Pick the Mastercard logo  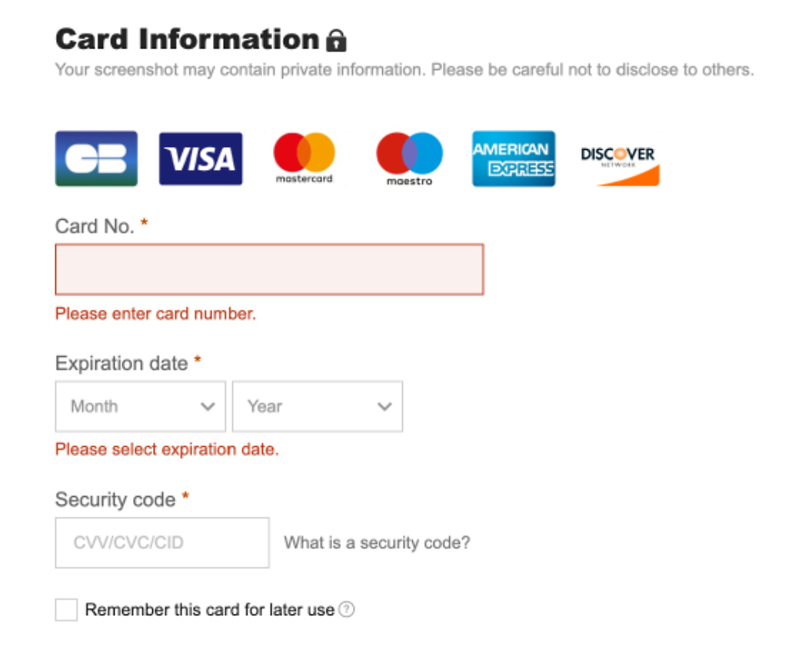click(304, 158)
